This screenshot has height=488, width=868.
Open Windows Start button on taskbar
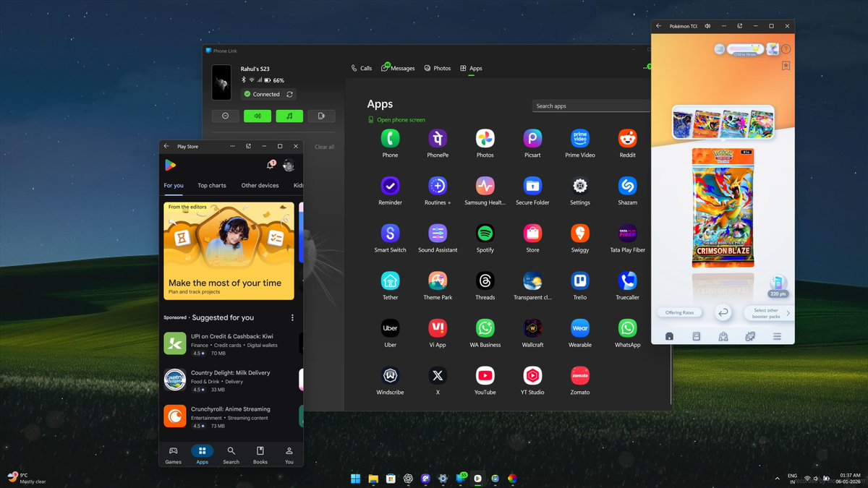coord(355,478)
